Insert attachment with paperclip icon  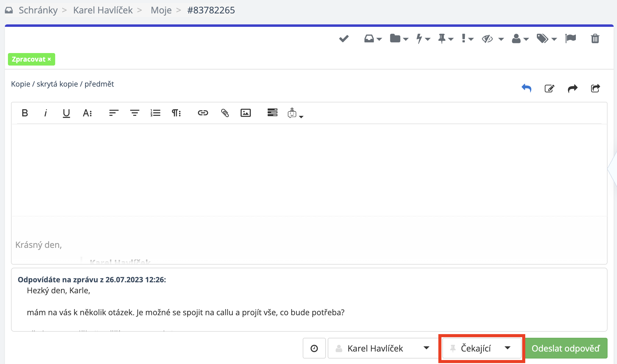pos(225,113)
